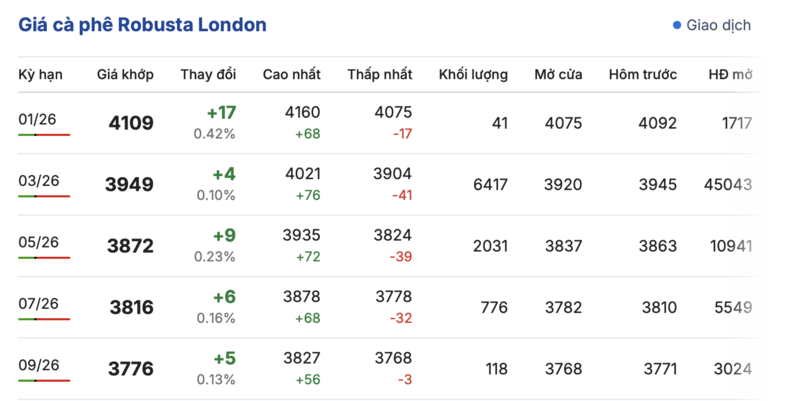This screenshot has width=800, height=401.
Task: Select the 01/26 contract term
Action: (38, 119)
